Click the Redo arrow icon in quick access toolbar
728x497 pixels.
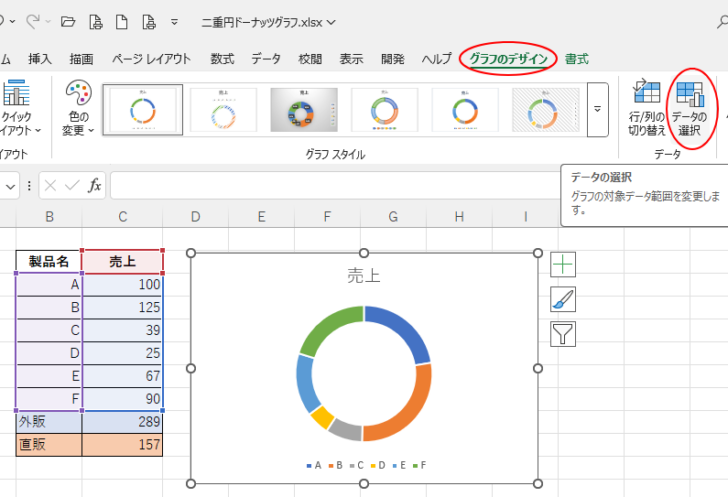(x=32, y=21)
